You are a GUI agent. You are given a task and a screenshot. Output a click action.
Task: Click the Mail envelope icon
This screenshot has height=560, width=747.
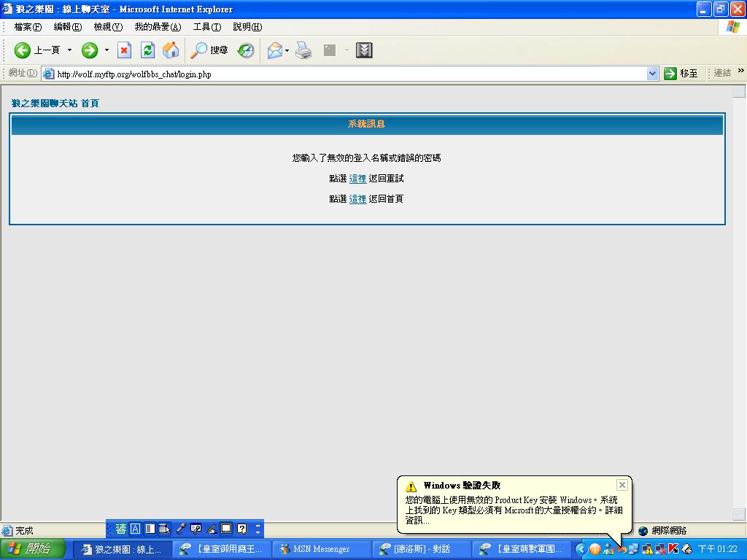point(275,50)
